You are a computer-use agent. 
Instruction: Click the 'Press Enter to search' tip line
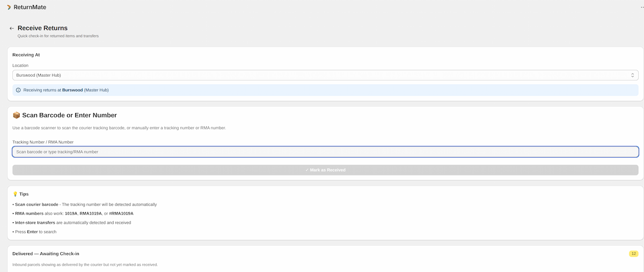(34, 232)
